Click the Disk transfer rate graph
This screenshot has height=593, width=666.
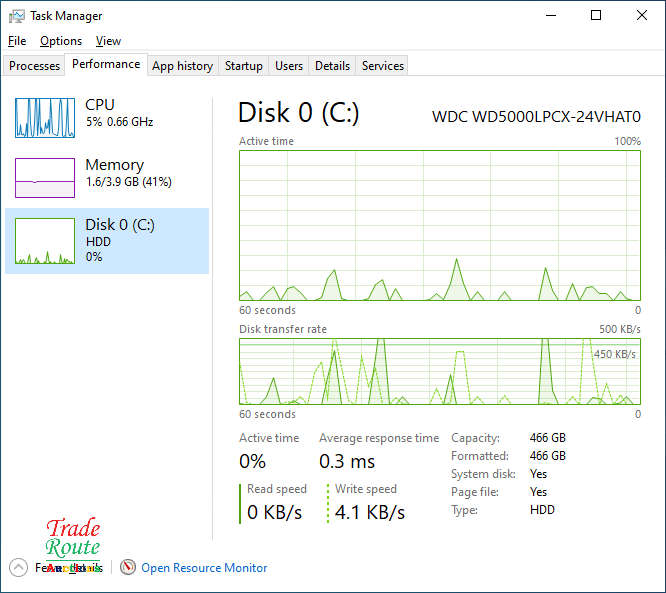[439, 371]
